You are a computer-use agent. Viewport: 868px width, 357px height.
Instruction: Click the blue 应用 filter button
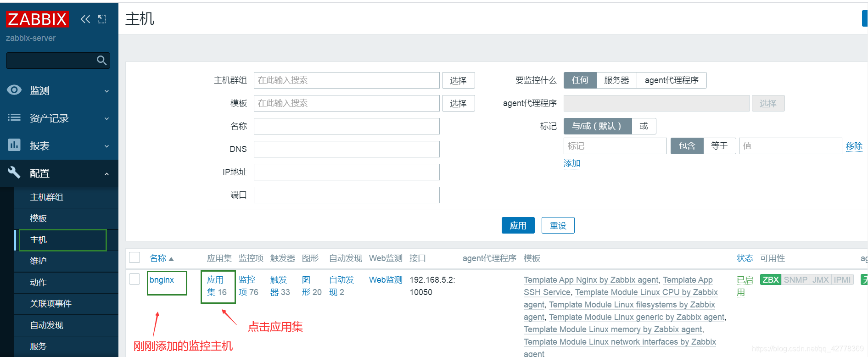(x=518, y=225)
